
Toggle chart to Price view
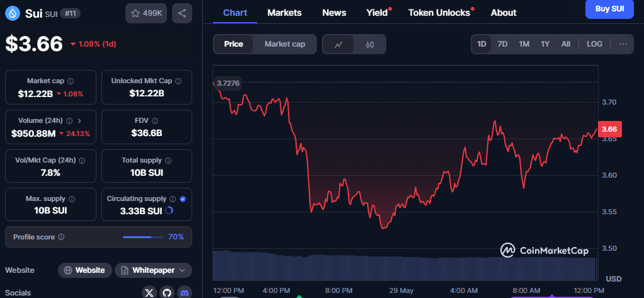[233, 44]
